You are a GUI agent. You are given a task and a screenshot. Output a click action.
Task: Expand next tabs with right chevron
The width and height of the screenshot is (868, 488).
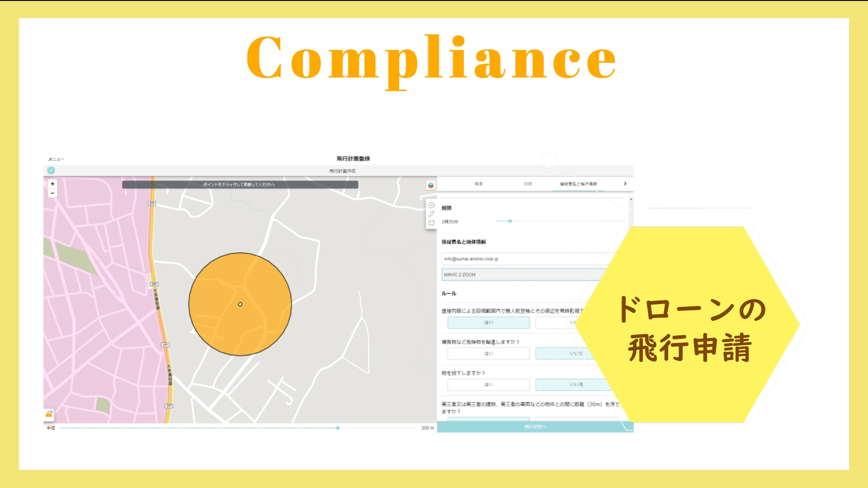[625, 184]
